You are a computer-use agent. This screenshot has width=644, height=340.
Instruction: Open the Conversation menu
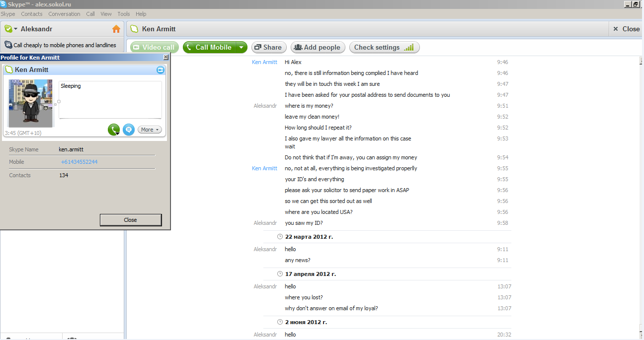64,14
